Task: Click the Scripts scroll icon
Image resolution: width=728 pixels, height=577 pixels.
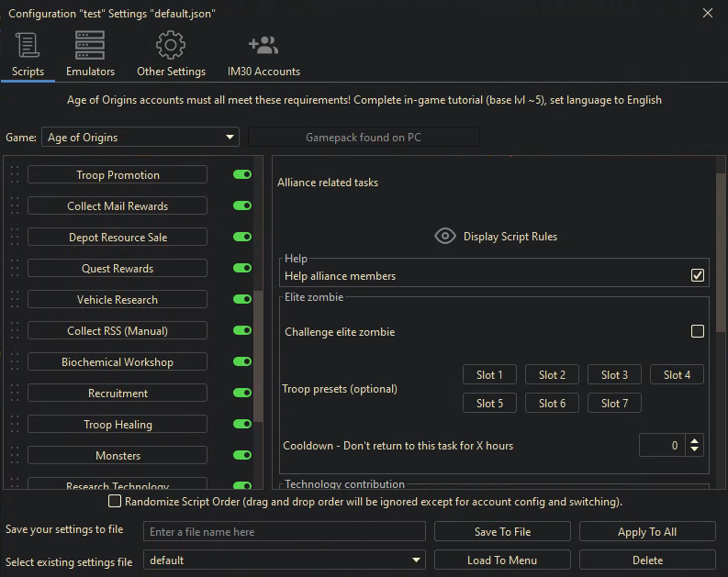Action: click(x=28, y=45)
